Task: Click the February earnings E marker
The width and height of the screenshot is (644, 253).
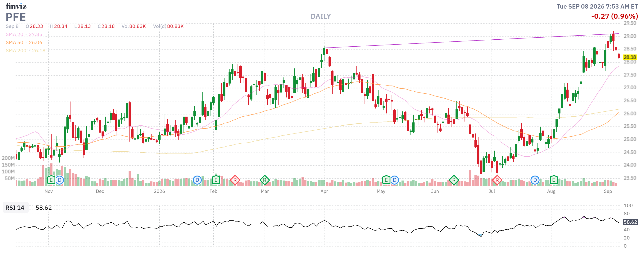Action: tap(216, 180)
